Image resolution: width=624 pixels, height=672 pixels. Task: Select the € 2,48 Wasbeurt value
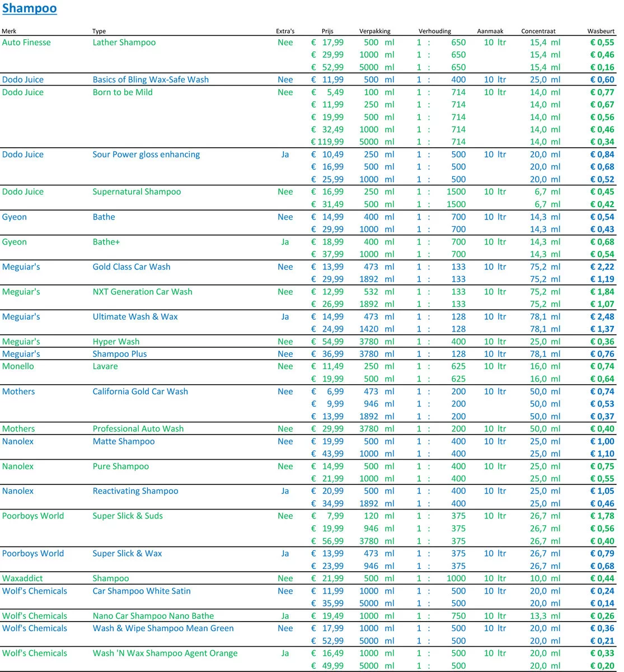pos(602,316)
